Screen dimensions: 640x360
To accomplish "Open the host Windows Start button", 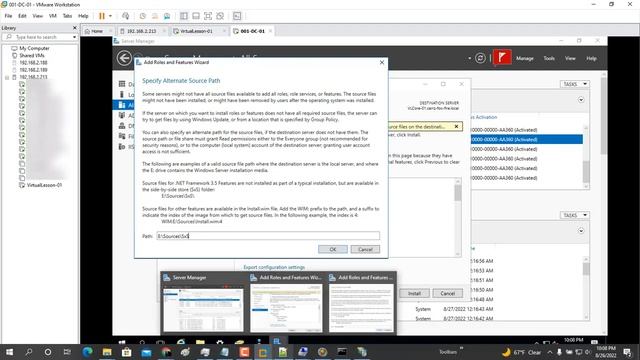I will click(9, 352).
